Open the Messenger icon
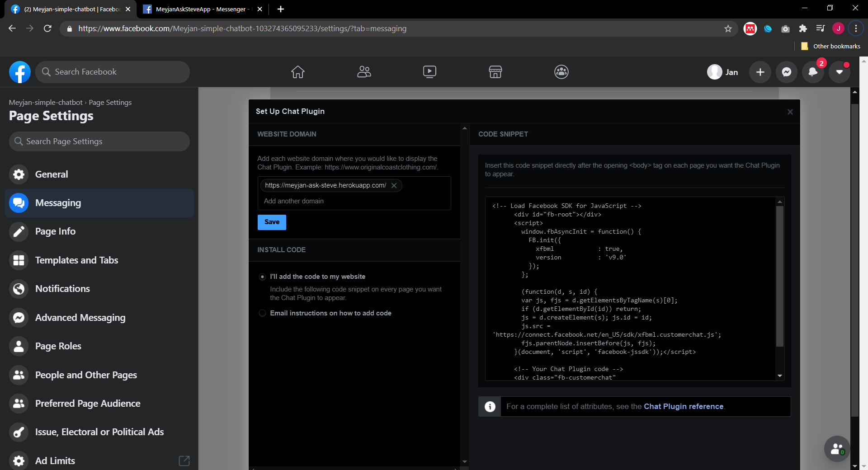 click(x=787, y=72)
